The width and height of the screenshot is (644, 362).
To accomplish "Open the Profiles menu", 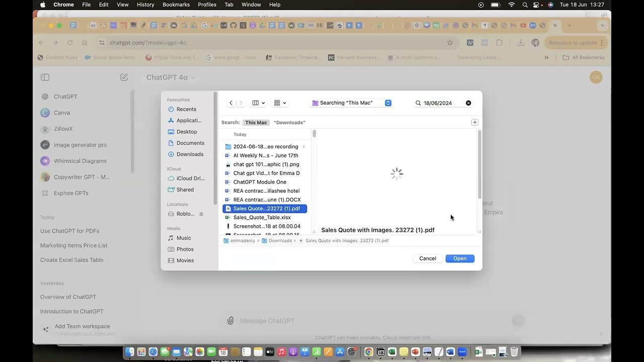I will tap(207, 5).
